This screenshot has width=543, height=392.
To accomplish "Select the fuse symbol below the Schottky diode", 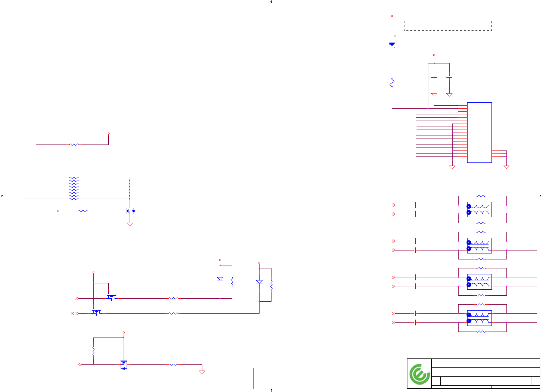I will tap(392, 83).
